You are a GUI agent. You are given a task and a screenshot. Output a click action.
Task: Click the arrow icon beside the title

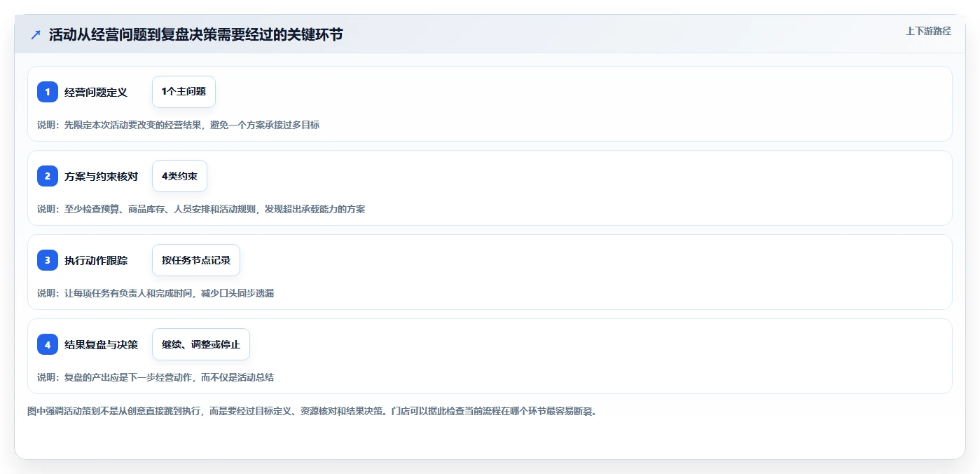(x=36, y=35)
